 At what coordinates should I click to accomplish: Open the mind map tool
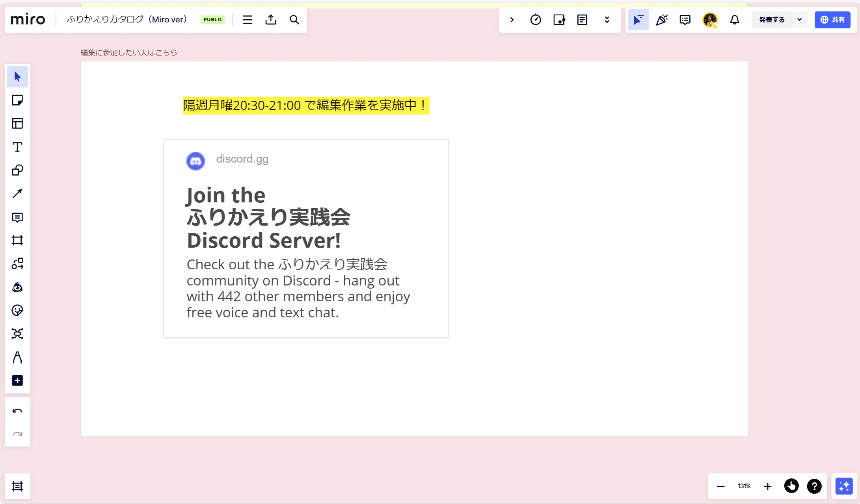[17, 334]
